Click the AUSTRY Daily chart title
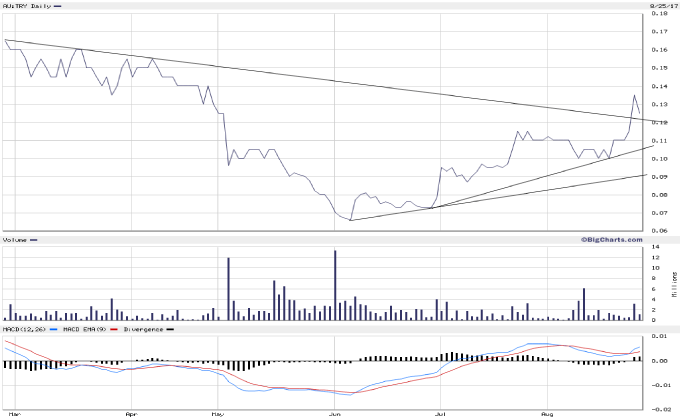 (x=26, y=6)
